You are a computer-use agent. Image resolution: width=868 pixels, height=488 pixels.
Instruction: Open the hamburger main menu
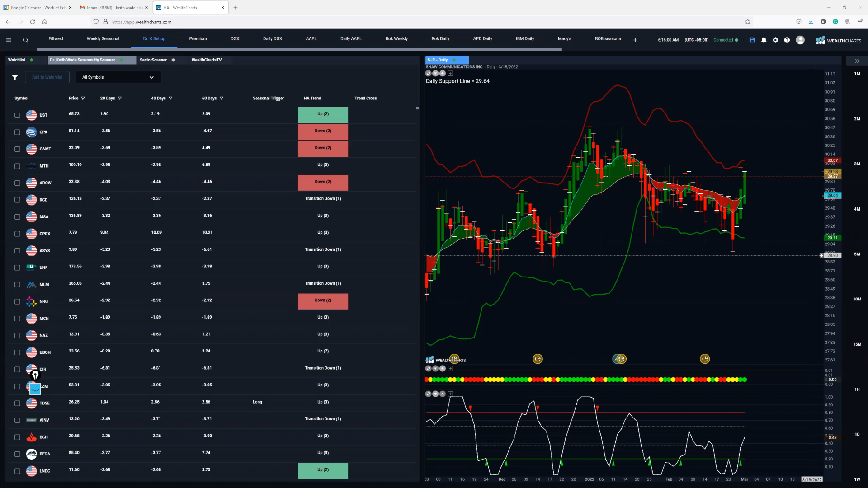(x=9, y=40)
